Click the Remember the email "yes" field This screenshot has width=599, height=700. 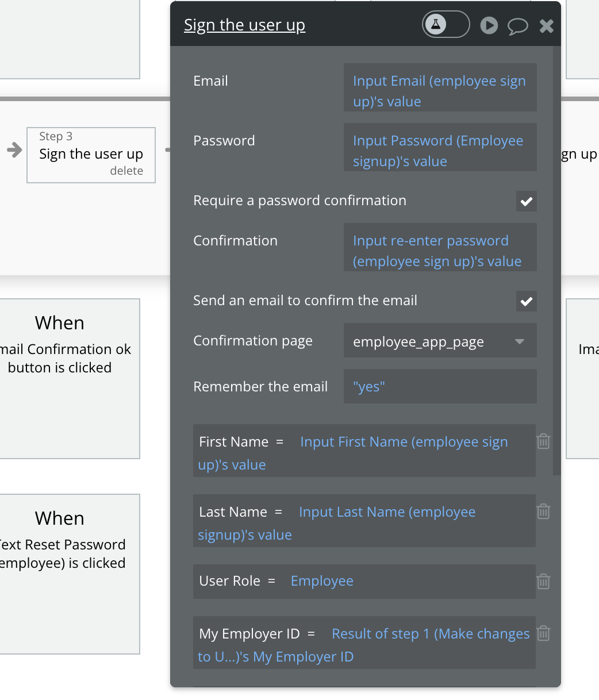(440, 386)
